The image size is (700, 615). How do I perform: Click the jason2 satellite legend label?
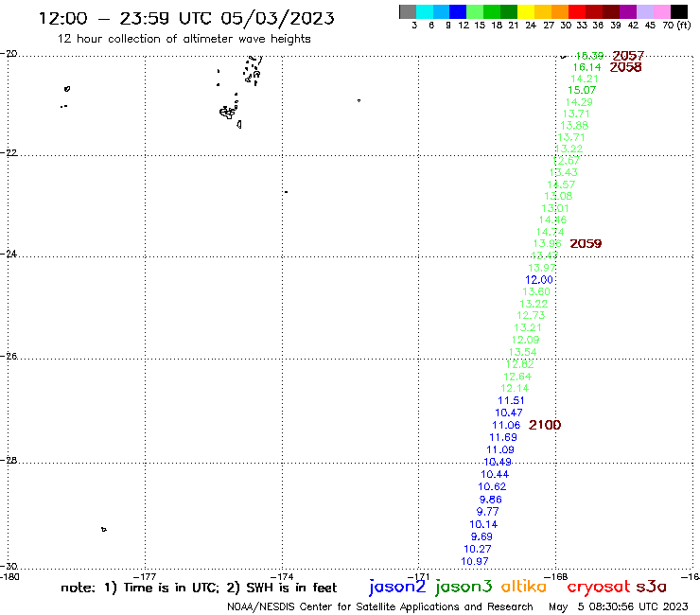pyautogui.click(x=397, y=587)
